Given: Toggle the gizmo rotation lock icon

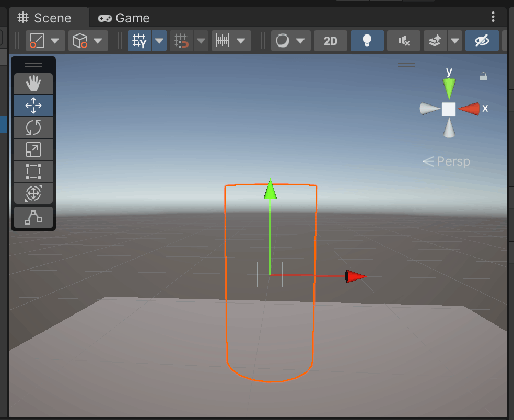Looking at the screenshot, I should coord(483,76).
